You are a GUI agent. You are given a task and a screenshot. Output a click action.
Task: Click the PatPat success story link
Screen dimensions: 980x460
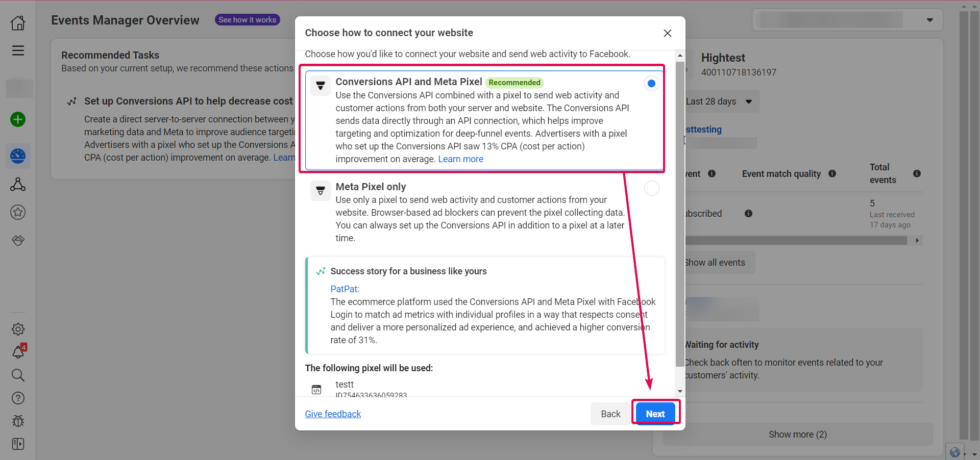[345, 289]
